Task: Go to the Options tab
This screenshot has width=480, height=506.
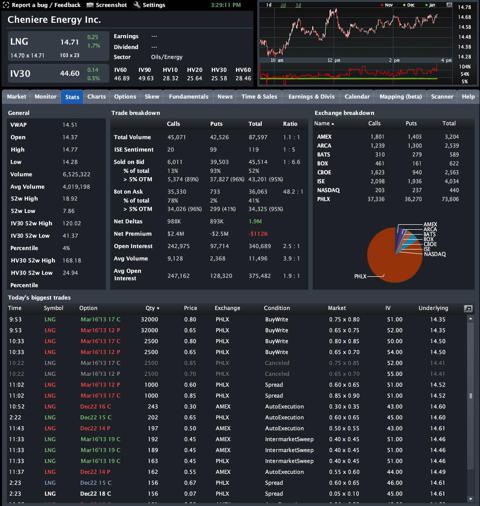Action: coord(125,97)
